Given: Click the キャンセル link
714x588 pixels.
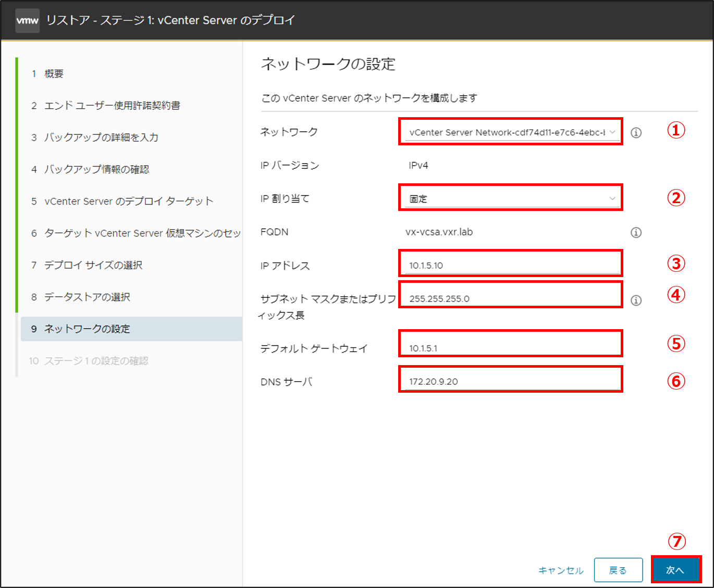Looking at the screenshot, I should click(x=561, y=570).
